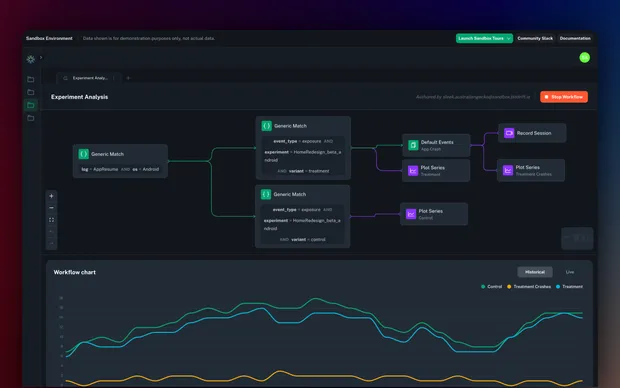Open the first folder icon in sidebar
The image size is (620, 388).
click(x=30, y=79)
